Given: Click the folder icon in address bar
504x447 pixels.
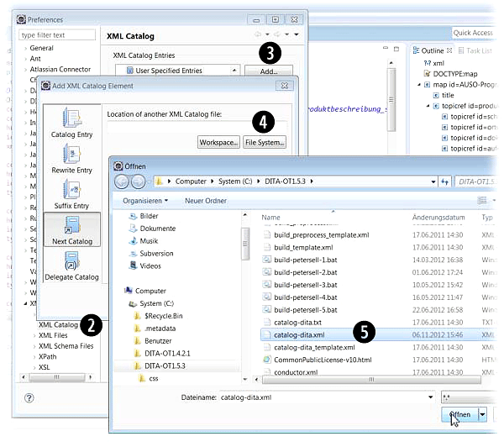Looking at the screenshot, I should tap(159, 181).
